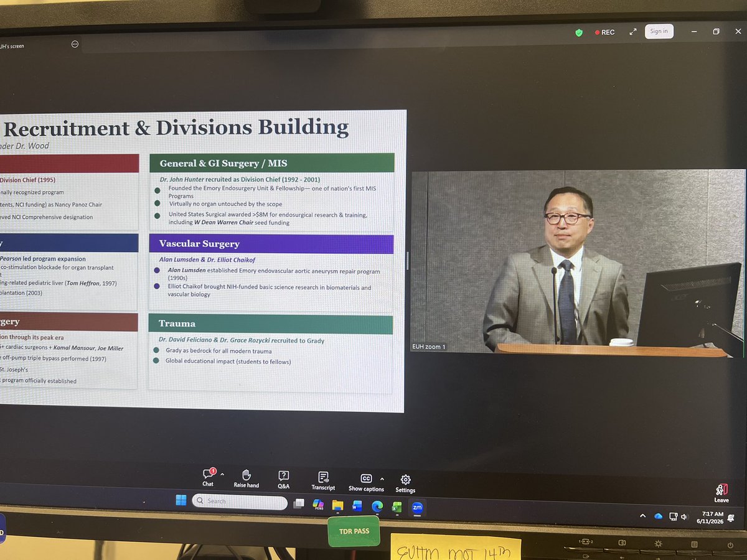Open Excel from the taskbar
Screen dimensions: 747x560
[397, 508]
